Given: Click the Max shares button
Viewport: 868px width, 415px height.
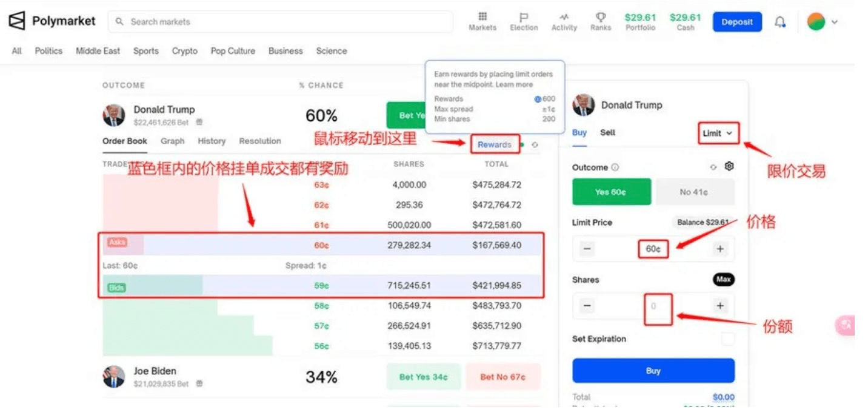Looking at the screenshot, I should point(723,280).
